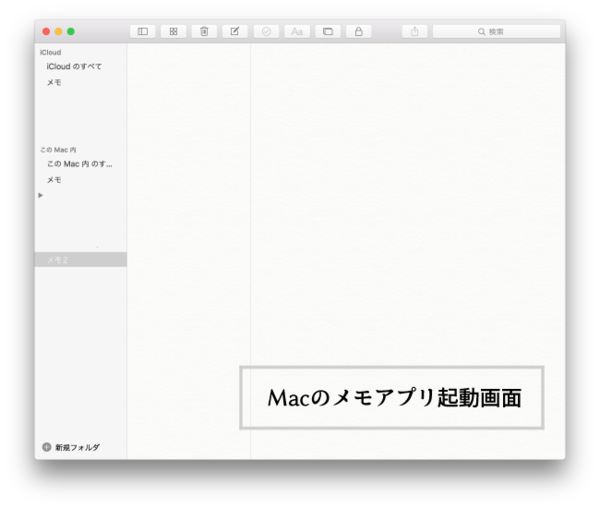600x509 pixels.
Task: Expand the disclosure triangle in sidebar
Action: (x=41, y=196)
